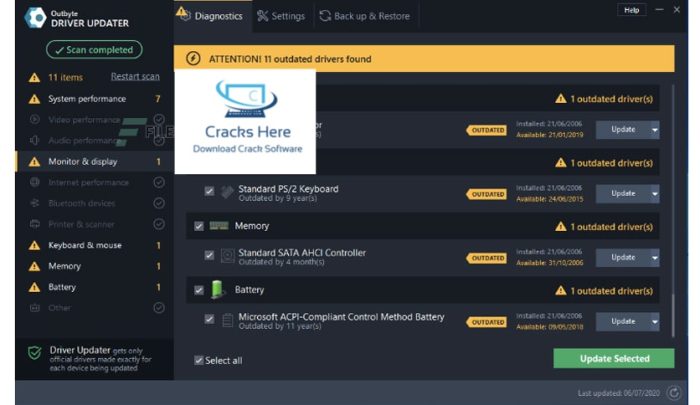
Task: Uncheck the Standard SATA AHCI Controller checkbox
Action: [x=209, y=255]
